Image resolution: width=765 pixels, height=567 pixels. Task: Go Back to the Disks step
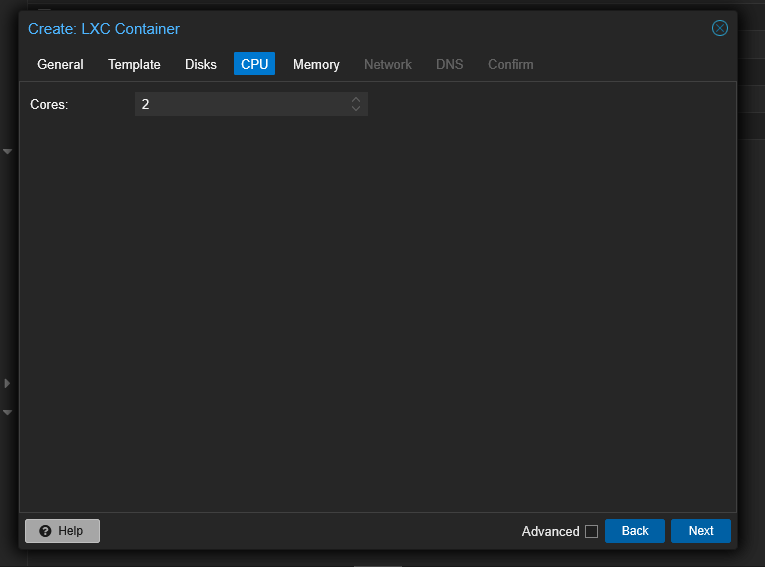point(635,531)
